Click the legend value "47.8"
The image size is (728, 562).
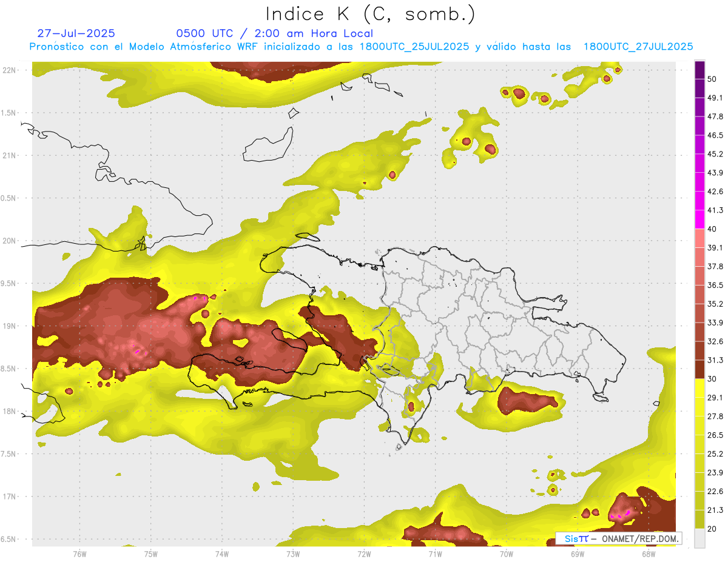pyautogui.click(x=715, y=116)
